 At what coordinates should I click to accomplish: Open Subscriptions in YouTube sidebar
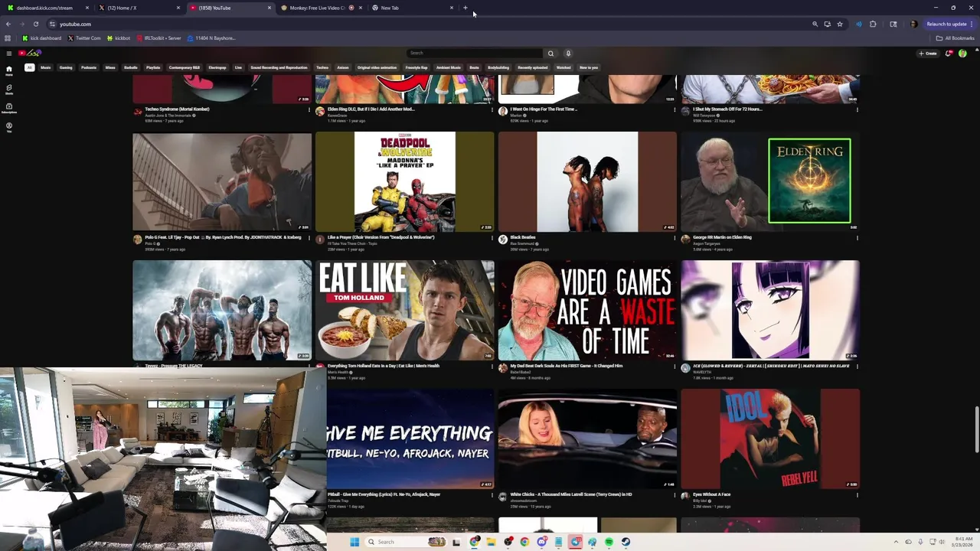(x=9, y=108)
